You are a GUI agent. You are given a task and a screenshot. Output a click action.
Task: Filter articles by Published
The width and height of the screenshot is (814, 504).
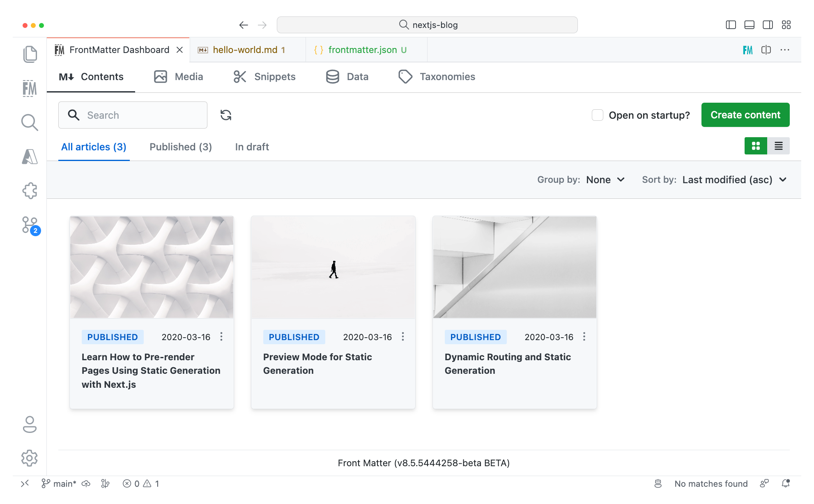pos(180,147)
